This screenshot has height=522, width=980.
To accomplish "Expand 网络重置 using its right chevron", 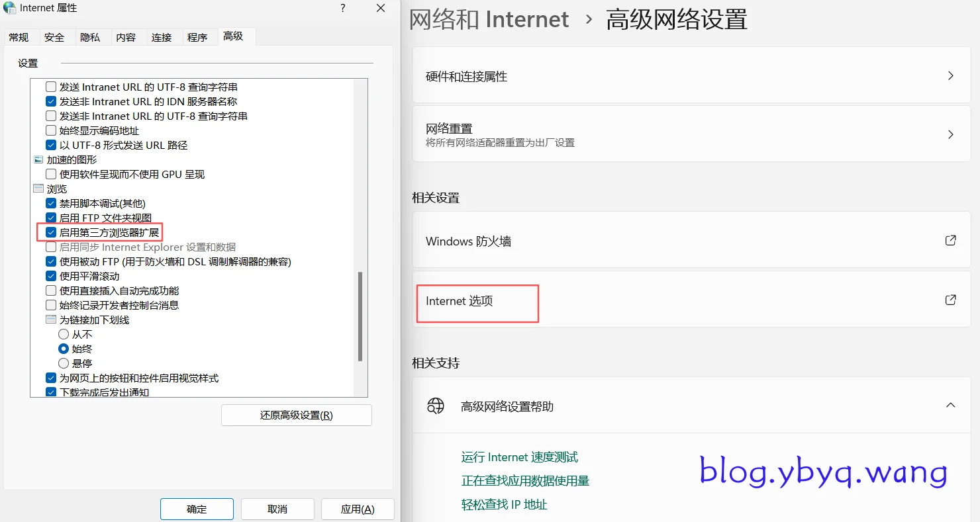I will (950, 134).
